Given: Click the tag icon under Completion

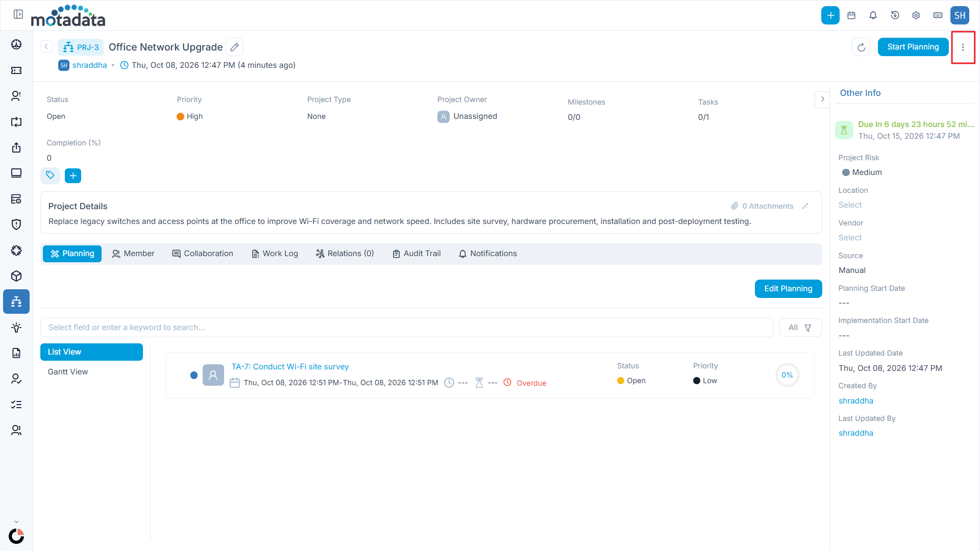Looking at the screenshot, I should 50,176.
